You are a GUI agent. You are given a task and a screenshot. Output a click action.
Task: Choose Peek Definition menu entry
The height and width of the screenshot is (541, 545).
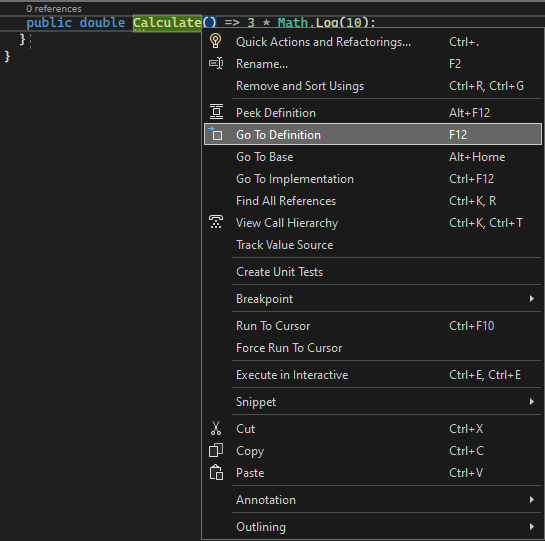pyautogui.click(x=373, y=113)
